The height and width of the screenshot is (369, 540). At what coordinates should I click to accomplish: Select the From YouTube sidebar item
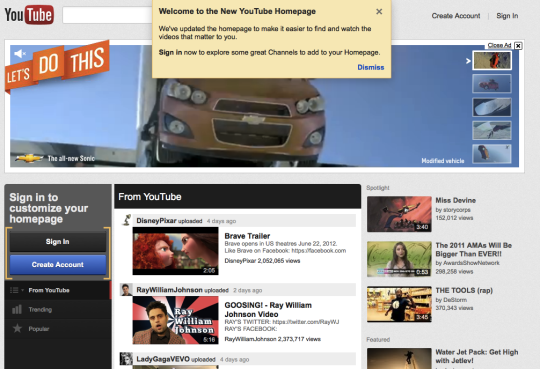coord(58,290)
